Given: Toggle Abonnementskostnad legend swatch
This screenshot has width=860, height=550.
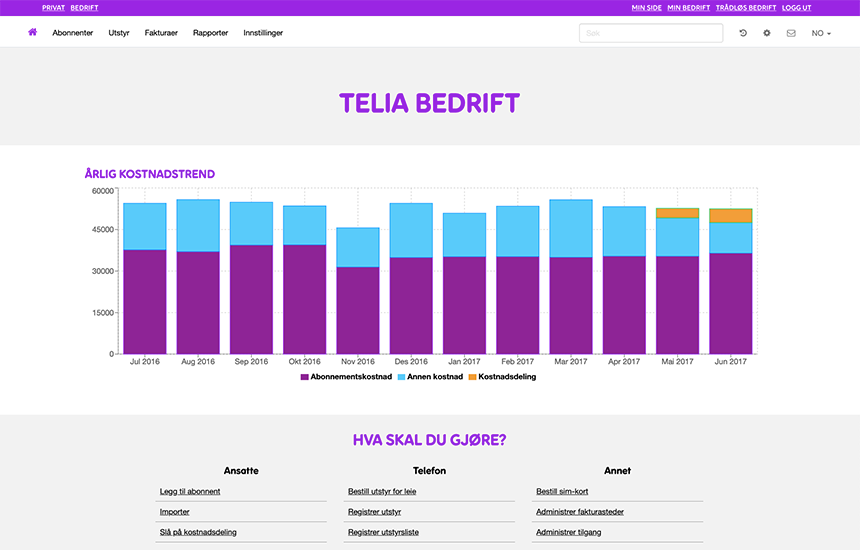Looking at the screenshot, I should tap(304, 377).
